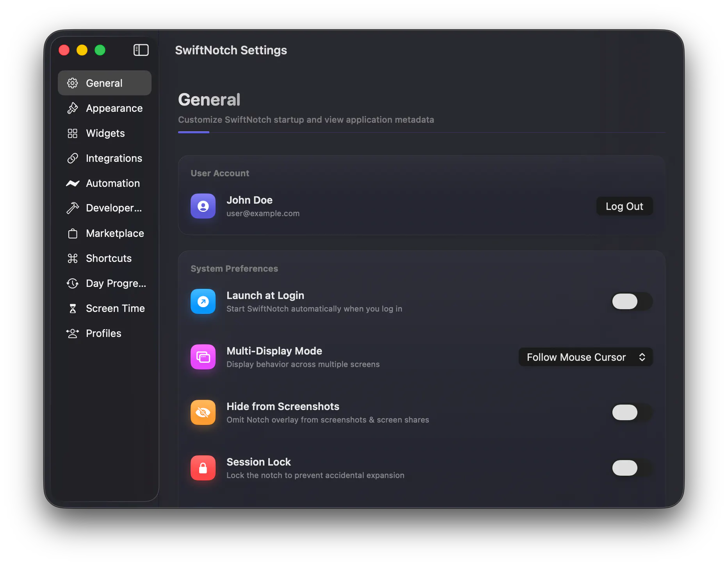Click the Appearance paintbrush icon
The width and height of the screenshot is (728, 566).
[x=73, y=108]
